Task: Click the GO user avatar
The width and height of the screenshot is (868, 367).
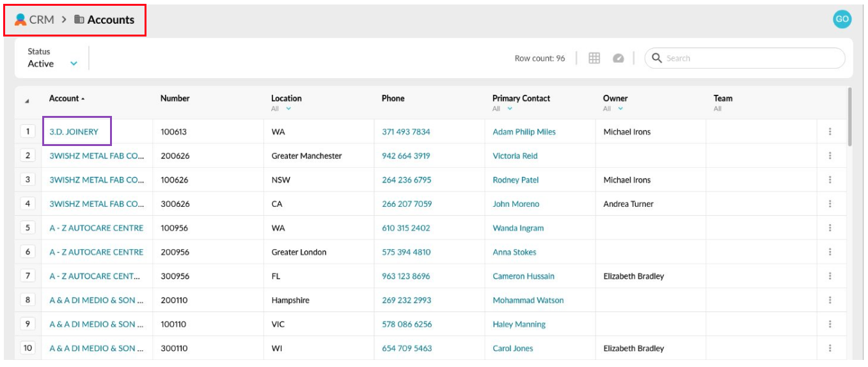Action: click(x=842, y=19)
